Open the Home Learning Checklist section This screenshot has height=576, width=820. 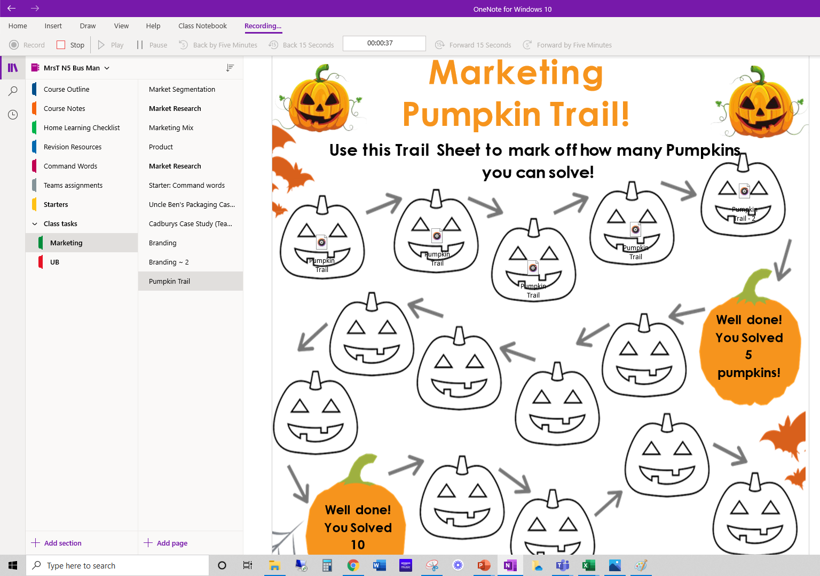pyautogui.click(x=82, y=128)
